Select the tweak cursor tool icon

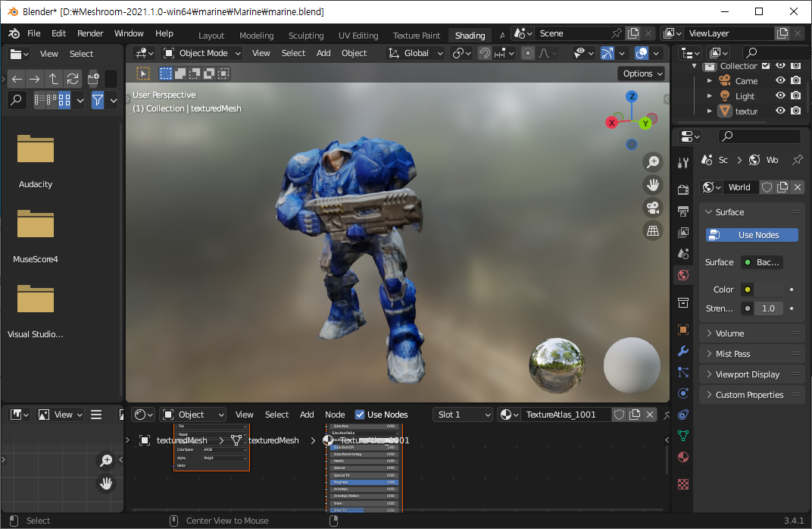tap(143, 74)
